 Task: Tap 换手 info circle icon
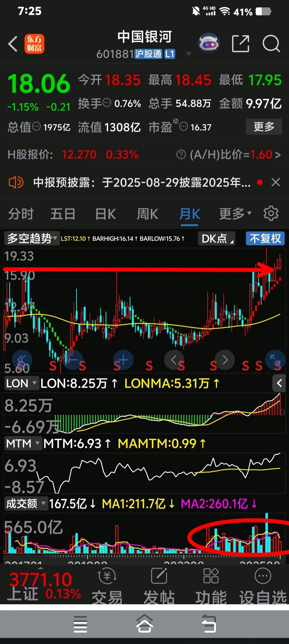[x=107, y=102]
